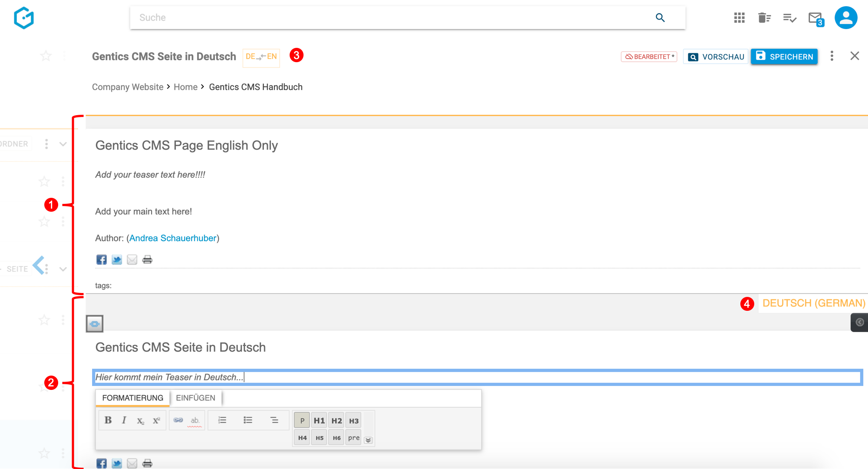Insert an unordered bullet list
Image resolution: width=868 pixels, height=469 pixels.
coord(248,420)
